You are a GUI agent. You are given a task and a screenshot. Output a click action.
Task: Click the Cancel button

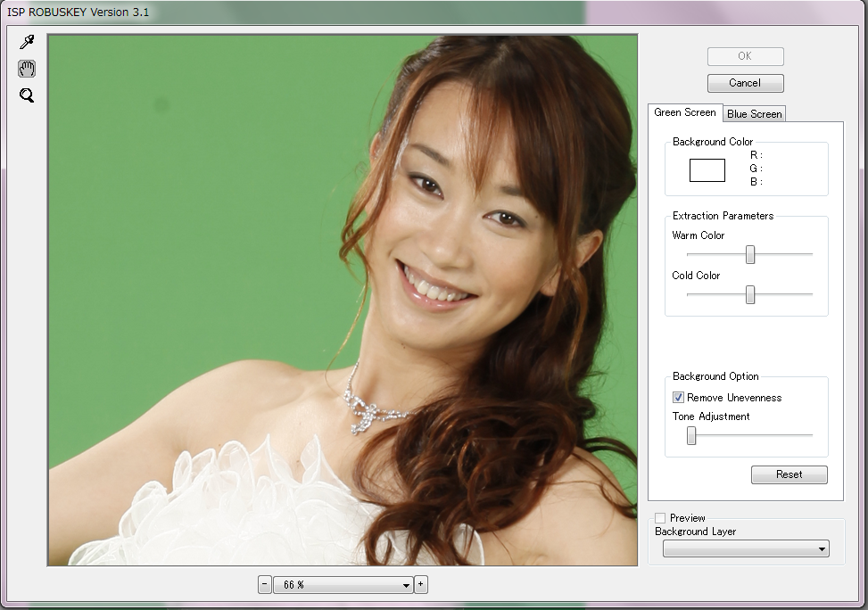pyautogui.click(x=745, y=83)
